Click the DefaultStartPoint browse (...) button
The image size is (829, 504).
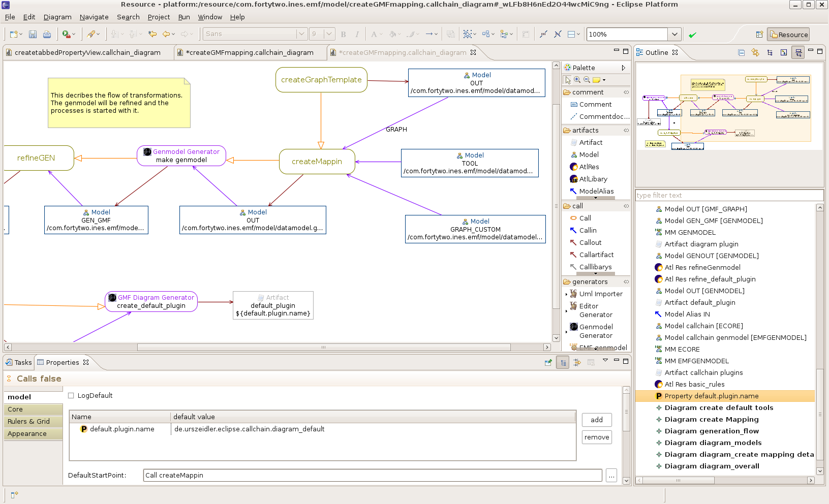pyautogui.click(x=611, y=476)
